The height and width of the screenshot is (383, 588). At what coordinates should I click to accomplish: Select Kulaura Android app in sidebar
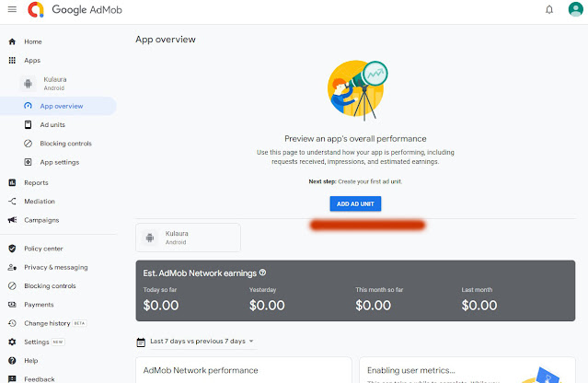(55, 83)
